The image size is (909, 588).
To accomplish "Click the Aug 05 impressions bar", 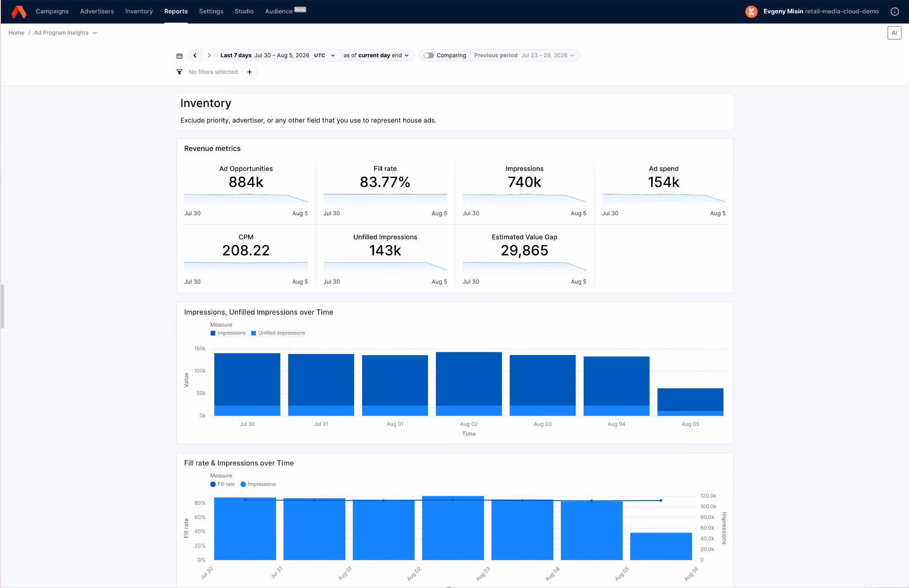I will coord(690,399).
